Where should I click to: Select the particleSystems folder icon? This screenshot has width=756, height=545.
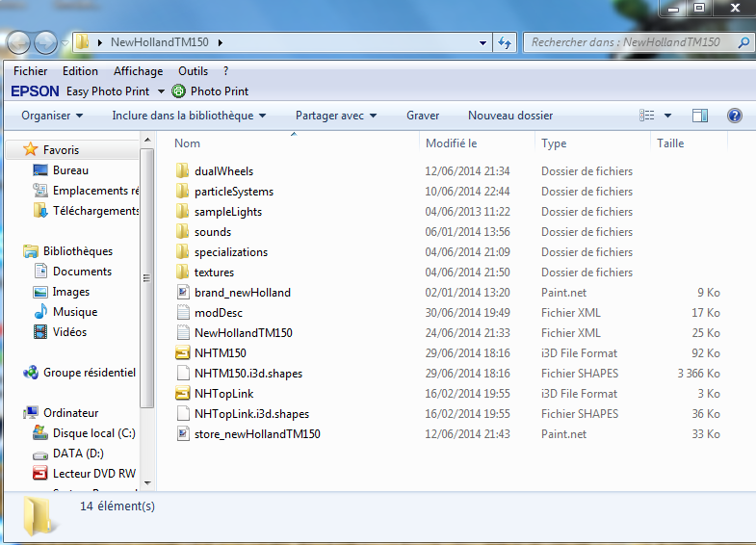click(x=183, y=191)
